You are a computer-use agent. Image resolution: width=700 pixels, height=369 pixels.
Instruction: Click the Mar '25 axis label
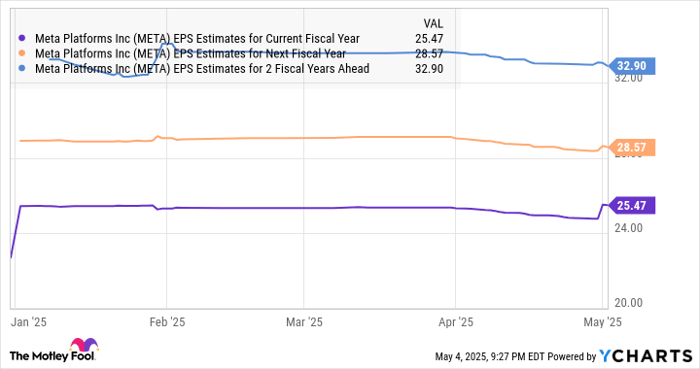click(x=304, y=322)
